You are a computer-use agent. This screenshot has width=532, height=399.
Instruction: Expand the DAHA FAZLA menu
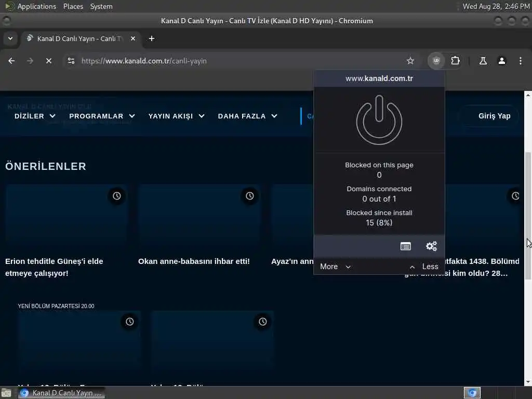[248, 116]
